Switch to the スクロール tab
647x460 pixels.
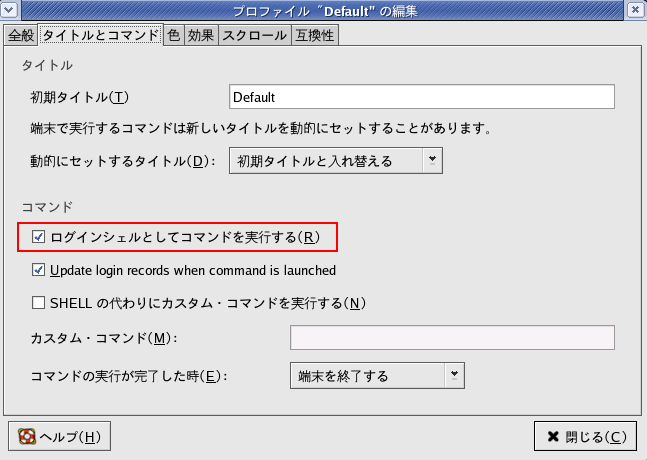coord(255,35)
